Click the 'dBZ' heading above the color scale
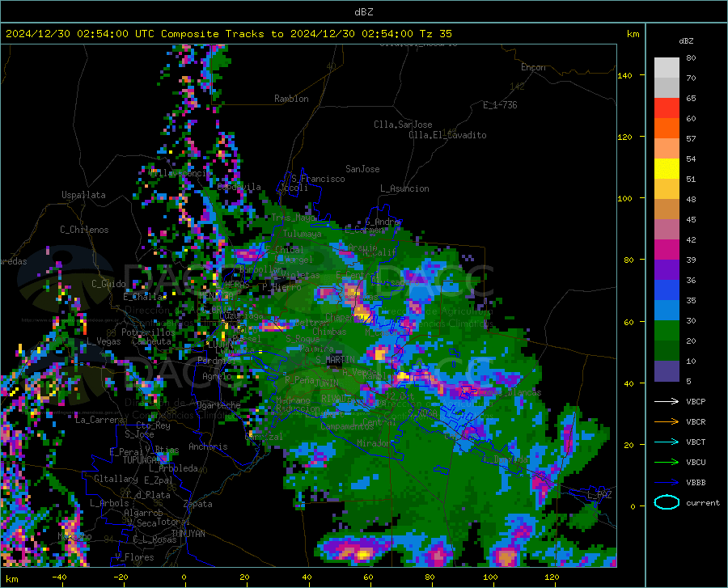Screen dimensions: 728x588 686,40
